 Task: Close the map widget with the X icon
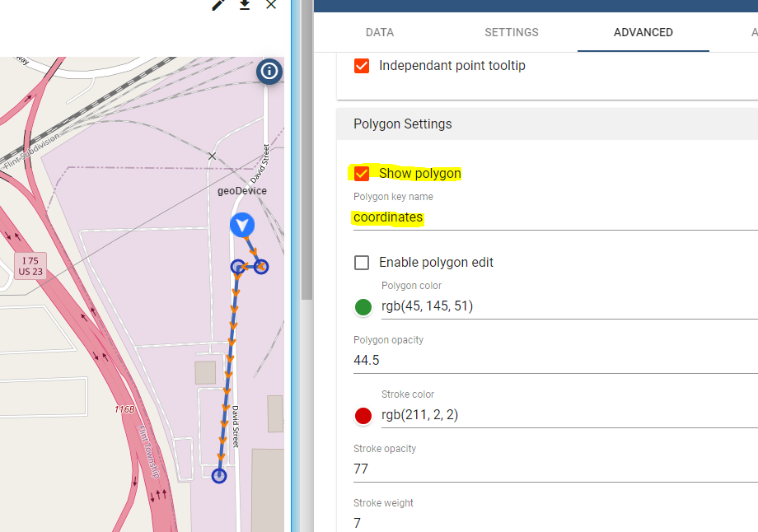271,4
